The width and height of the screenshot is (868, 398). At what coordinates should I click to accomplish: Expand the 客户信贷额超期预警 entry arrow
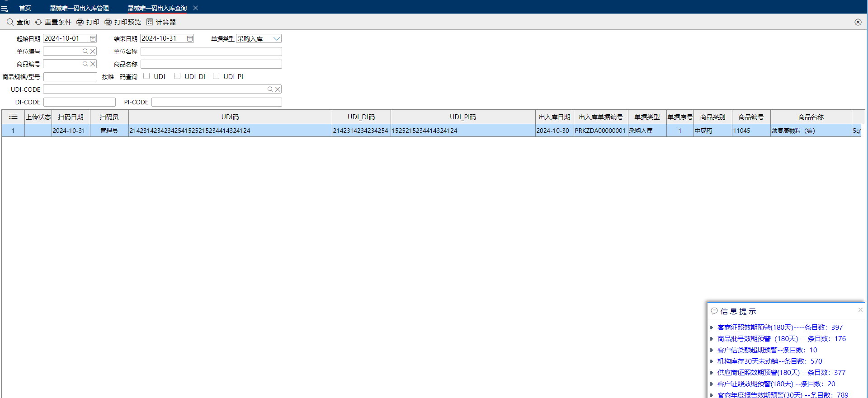click(712, 350)
